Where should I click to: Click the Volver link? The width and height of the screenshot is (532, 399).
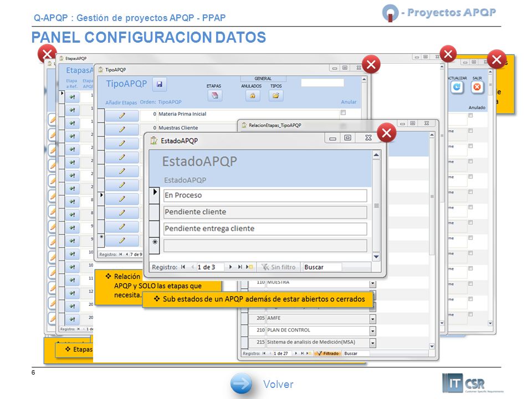pyautogui.click(x=278, y=384)
